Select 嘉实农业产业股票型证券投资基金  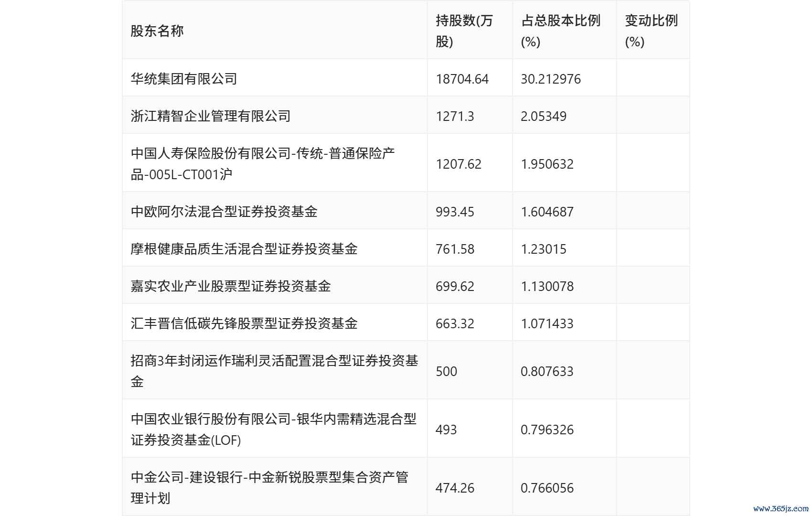231,286
